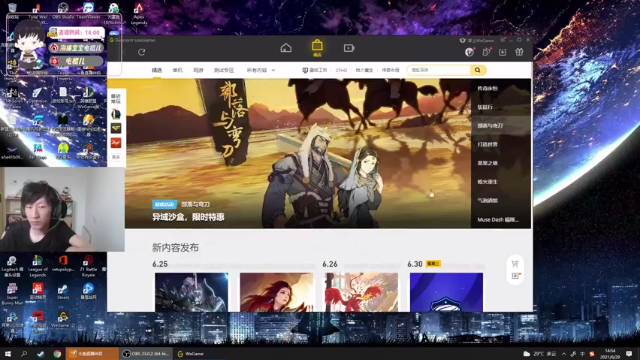
Task: Open the system tray hidden-icons arrow
Action: (564, 354)
